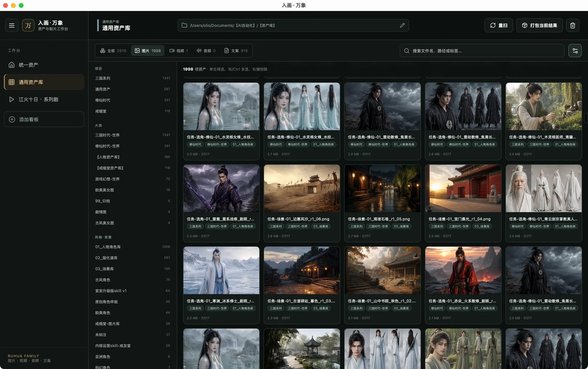The height and width of the screenshot is (369, 588).
Task: Filter by style 03_场景库
Action: pyautogui.click(x=133, y=269)
